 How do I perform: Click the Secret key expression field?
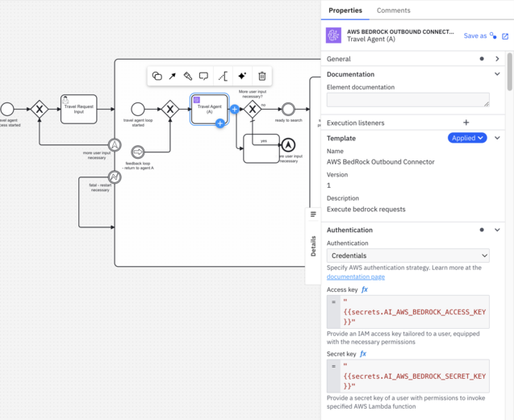pyautogui.click(x=408, y=376)
